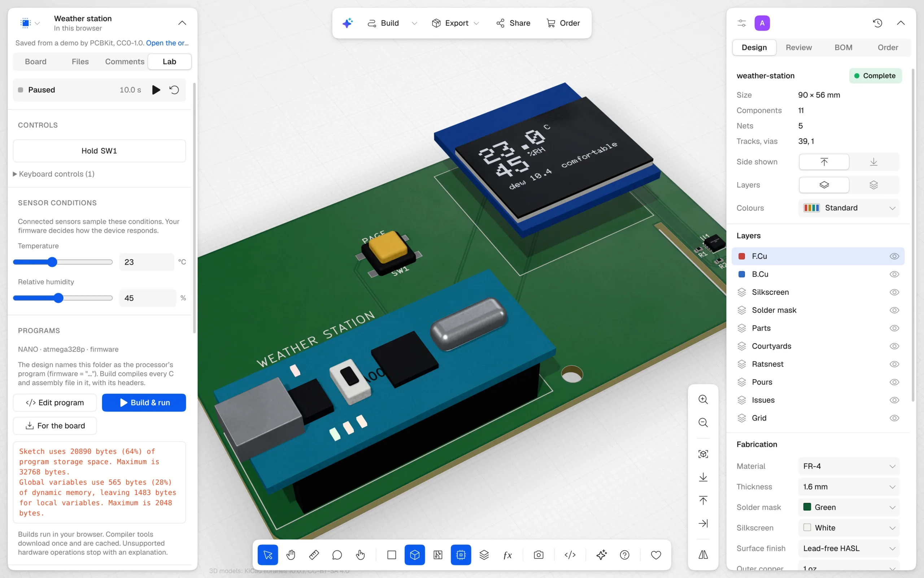
Task: Zoom in on the board view
Action: [703, 400]
